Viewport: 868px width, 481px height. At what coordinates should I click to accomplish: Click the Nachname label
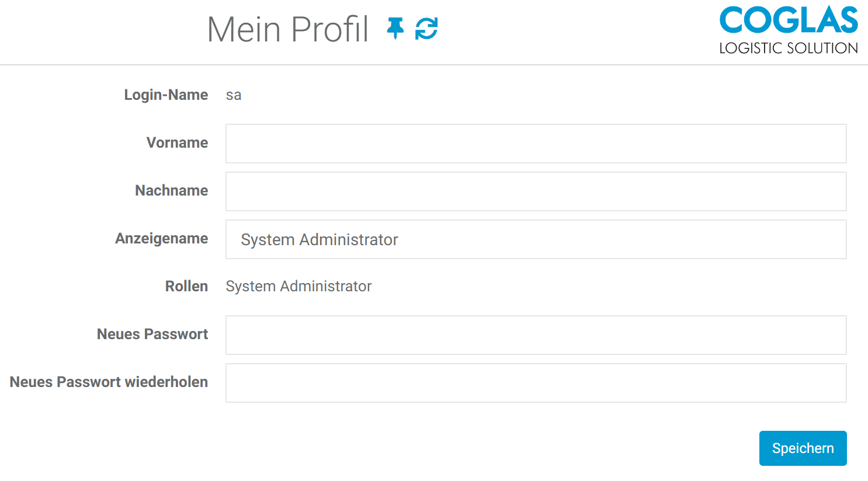pyautogui.click(x=171, y=190)
